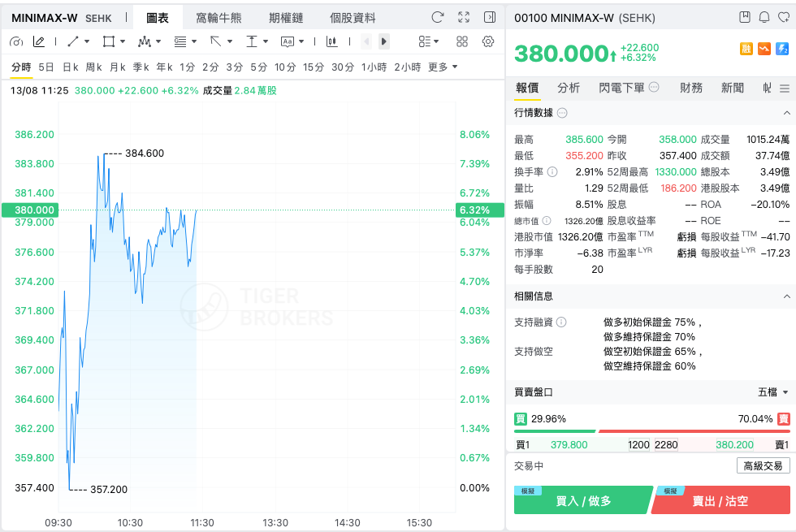Expand chart to fullscreen
Screen dimensions: 796x532
tap(464, 18)
